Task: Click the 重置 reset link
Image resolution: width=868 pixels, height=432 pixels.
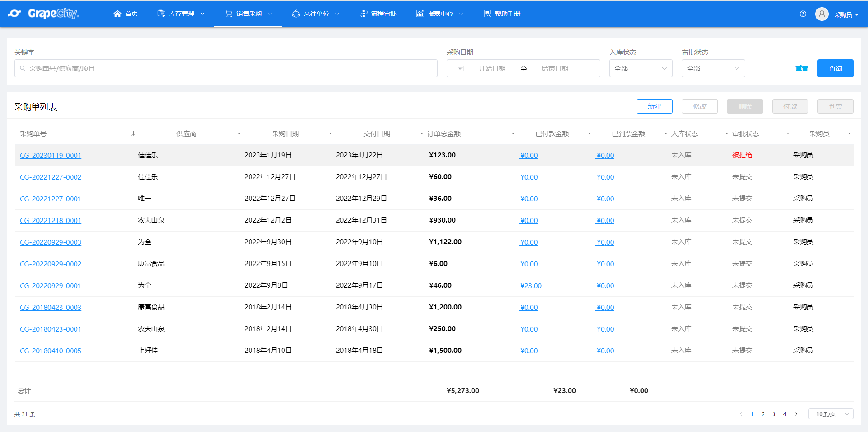Action: [x=802, y=69]
